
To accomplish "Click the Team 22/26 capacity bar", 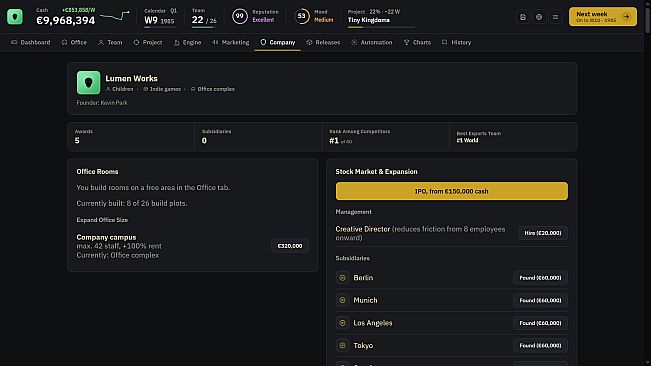I will pyautogui.click(x=204, y=27).
